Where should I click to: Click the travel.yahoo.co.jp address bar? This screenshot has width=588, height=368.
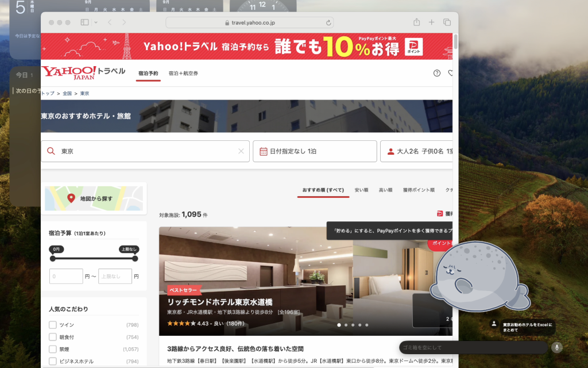pos(250,22)
